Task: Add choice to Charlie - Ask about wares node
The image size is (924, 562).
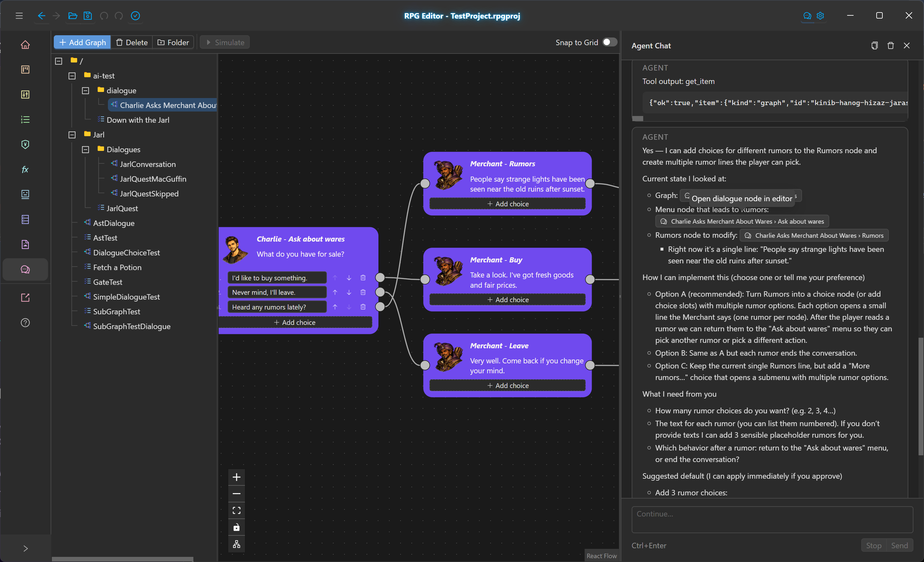Action: [x=295, y=322]
